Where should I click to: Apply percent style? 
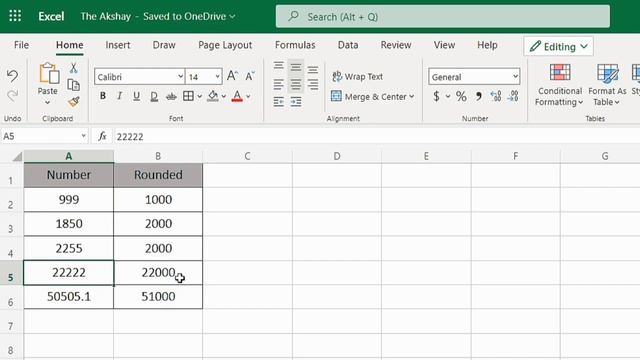point(461,96)
